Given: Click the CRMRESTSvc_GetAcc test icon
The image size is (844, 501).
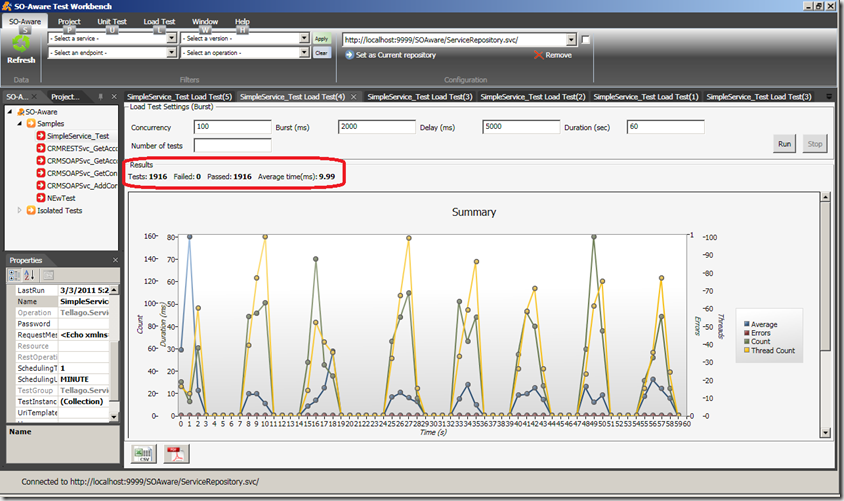Looking at the screenshot, I should coord(41,148).
